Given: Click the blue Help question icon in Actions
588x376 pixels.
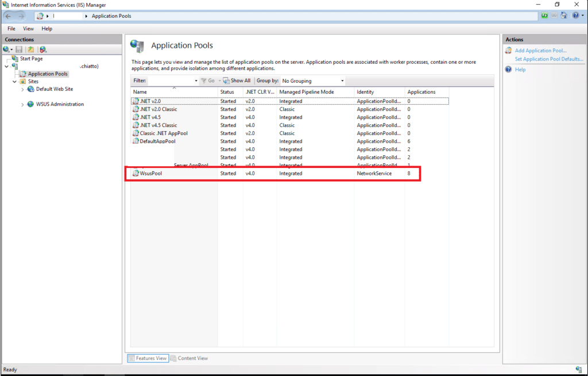Looking at the screenshot, I should 509,70.
